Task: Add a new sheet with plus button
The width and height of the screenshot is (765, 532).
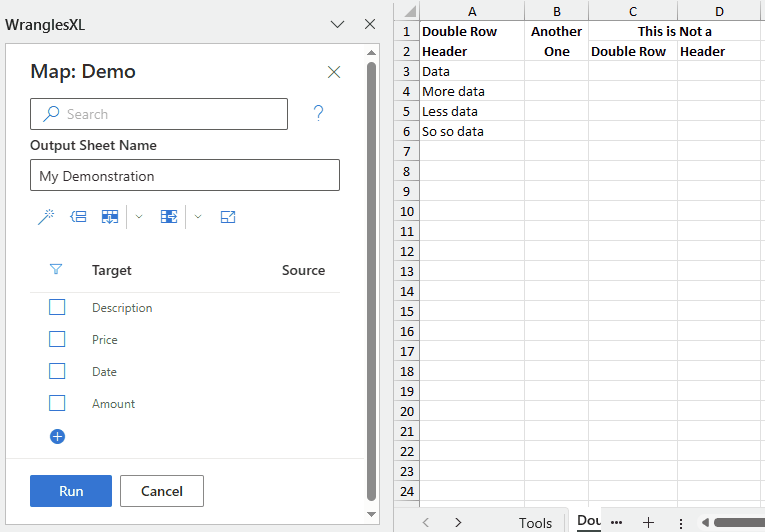Action: [x=648, y=522]
